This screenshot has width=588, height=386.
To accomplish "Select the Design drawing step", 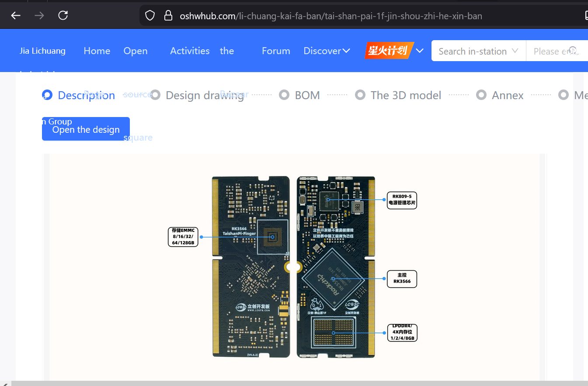I will [x=155, y=95].
